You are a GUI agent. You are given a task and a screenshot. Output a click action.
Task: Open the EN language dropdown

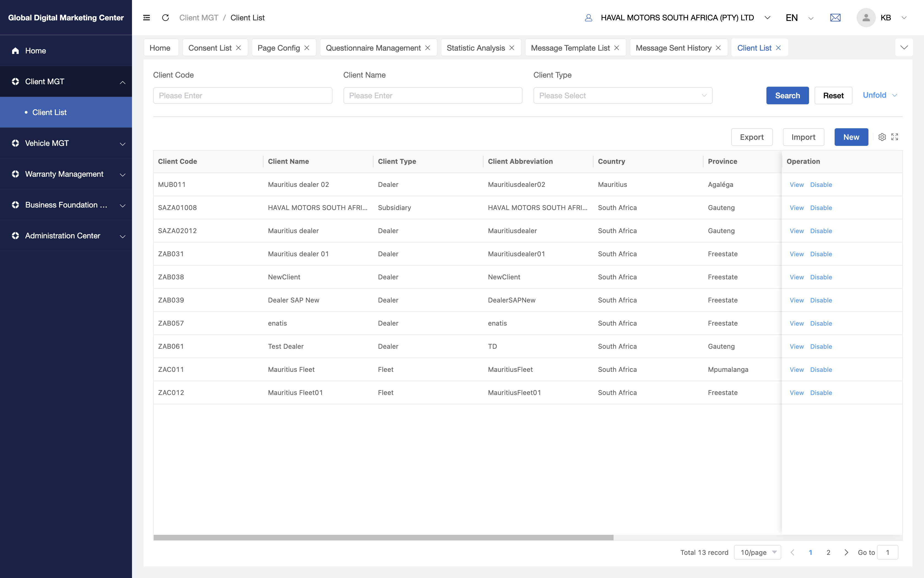click(x=799, y=18)
